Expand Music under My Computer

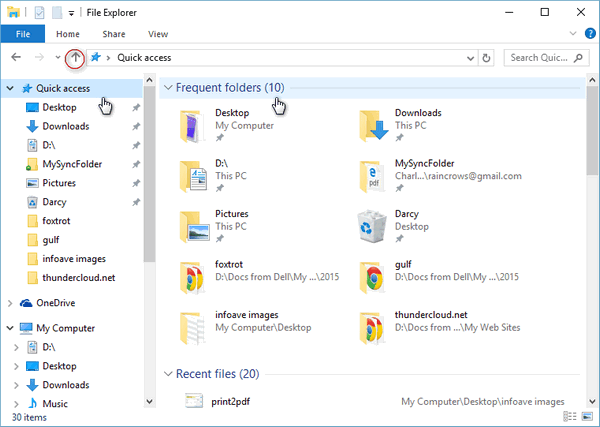(16, 404)
